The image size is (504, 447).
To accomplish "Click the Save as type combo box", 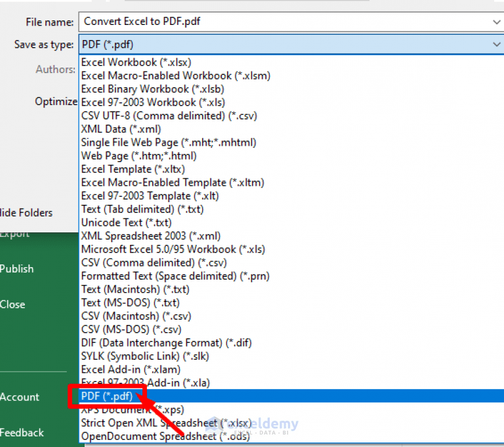I will (291, 45).
